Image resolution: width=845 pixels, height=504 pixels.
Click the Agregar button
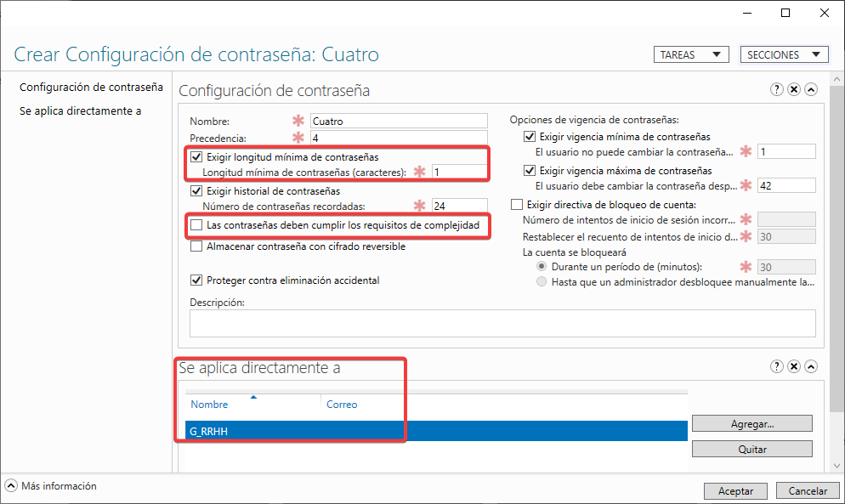pyautogui.click(x=751, y=423)
